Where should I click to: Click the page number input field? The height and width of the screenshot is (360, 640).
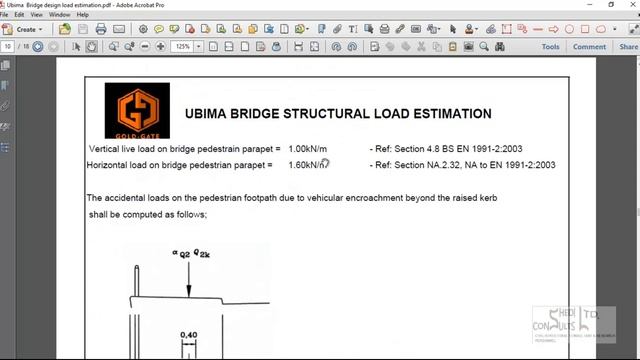(7, 47)
